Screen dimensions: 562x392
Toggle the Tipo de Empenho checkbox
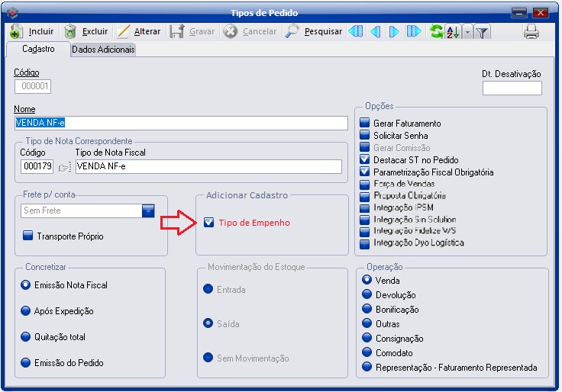(208, 223)
